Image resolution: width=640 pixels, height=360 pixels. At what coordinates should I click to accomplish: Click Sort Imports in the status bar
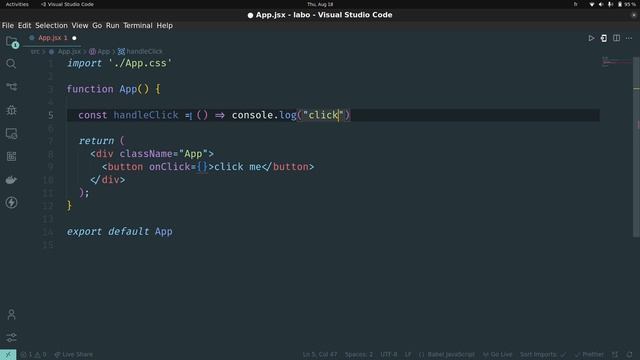[542, 355]
